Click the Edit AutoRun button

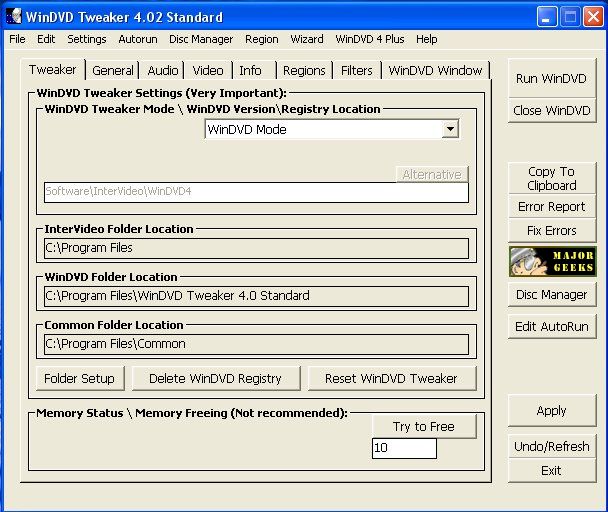[x=551, y=327]
